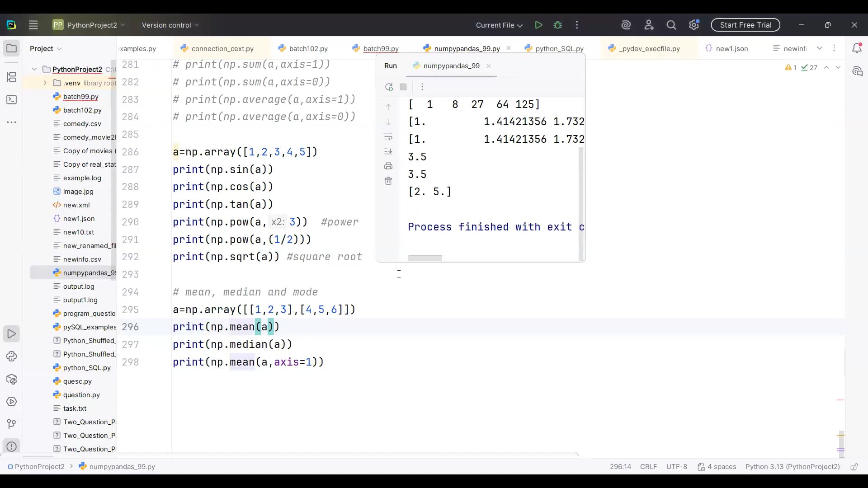Open Code With Me collaboration icon
The width and height of the screenshot is (868, 488).
coord(649,25)
